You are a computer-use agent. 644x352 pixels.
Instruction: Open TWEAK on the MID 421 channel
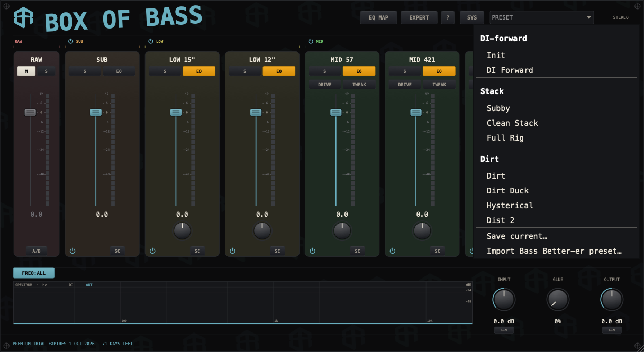click(x=439, y=85)
